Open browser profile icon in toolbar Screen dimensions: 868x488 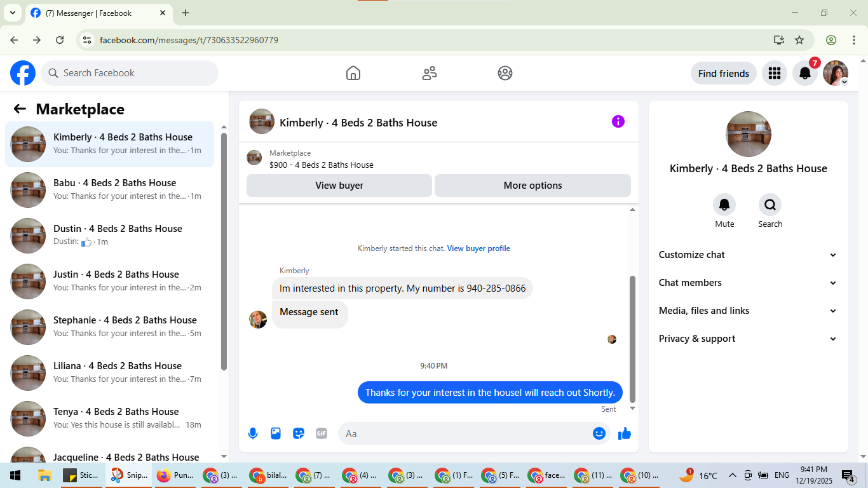tap(831, 40)
